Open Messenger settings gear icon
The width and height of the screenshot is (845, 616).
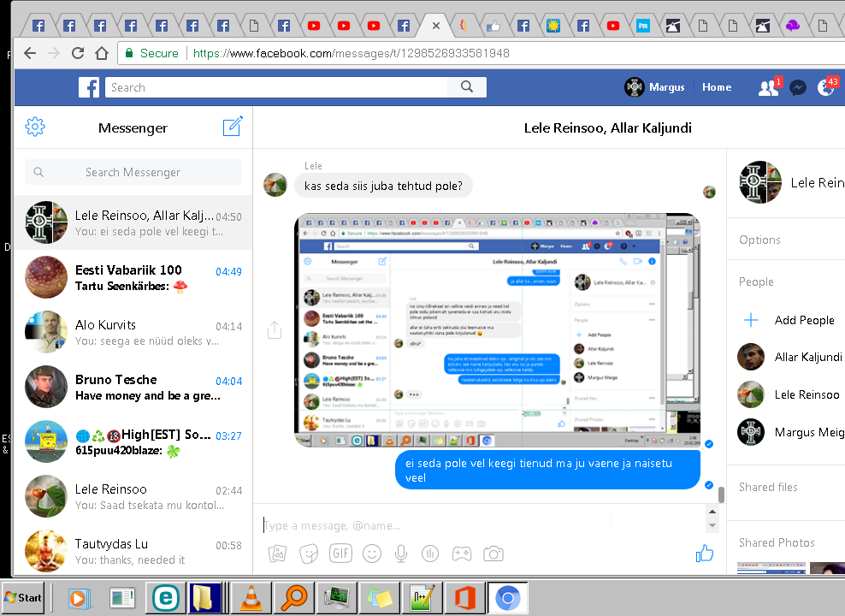35,127
